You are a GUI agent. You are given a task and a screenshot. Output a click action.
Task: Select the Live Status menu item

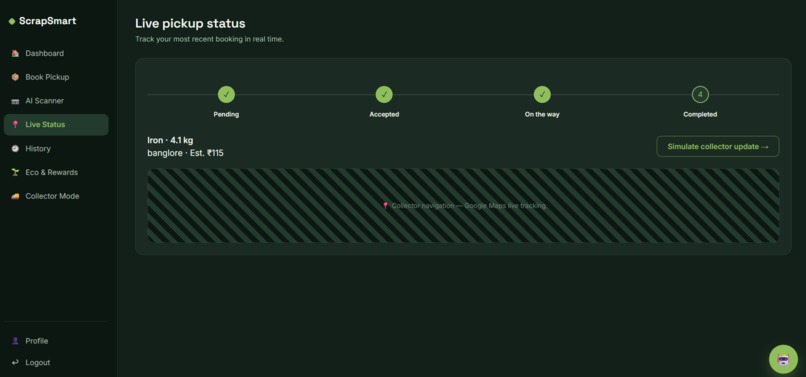(56, 124)
